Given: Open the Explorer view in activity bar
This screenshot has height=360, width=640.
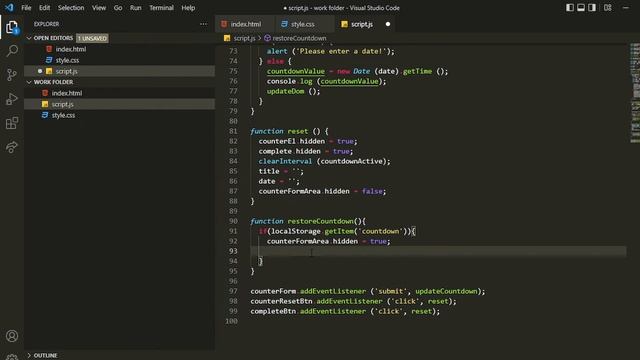Looking at the screenshot, I should pos(12,27).
